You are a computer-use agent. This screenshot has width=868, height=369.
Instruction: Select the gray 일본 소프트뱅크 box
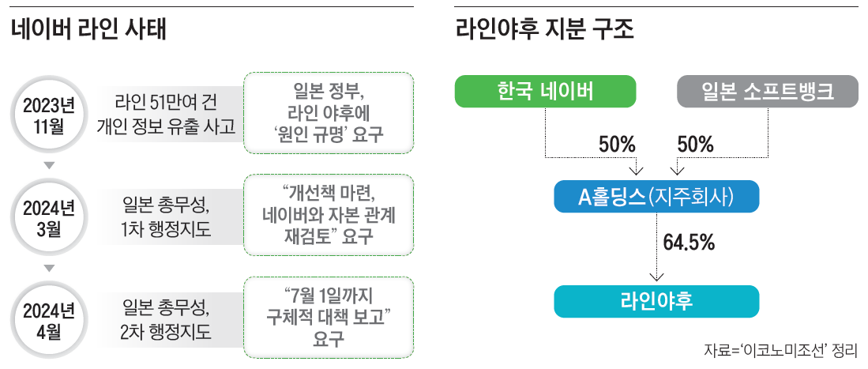point(767,92)
